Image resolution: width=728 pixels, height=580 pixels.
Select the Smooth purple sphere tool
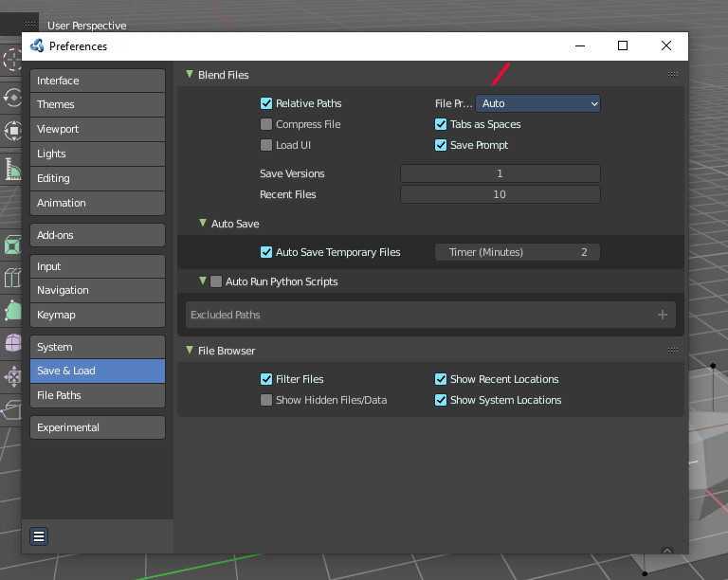13,343
